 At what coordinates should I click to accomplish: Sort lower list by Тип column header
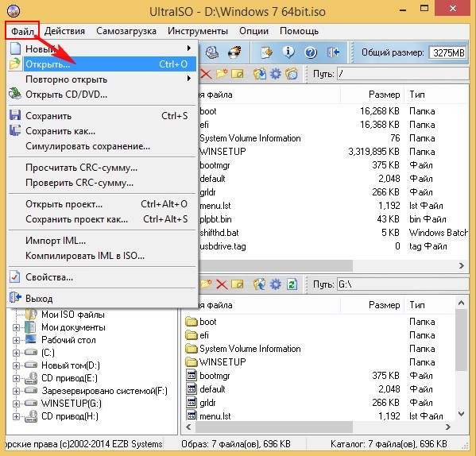[430, 305]
